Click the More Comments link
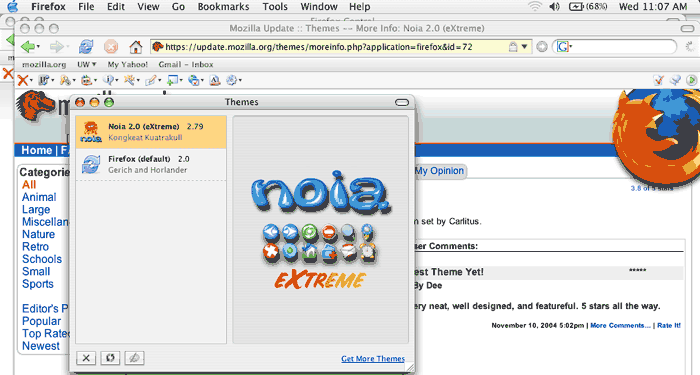 (x=620, y=325)
